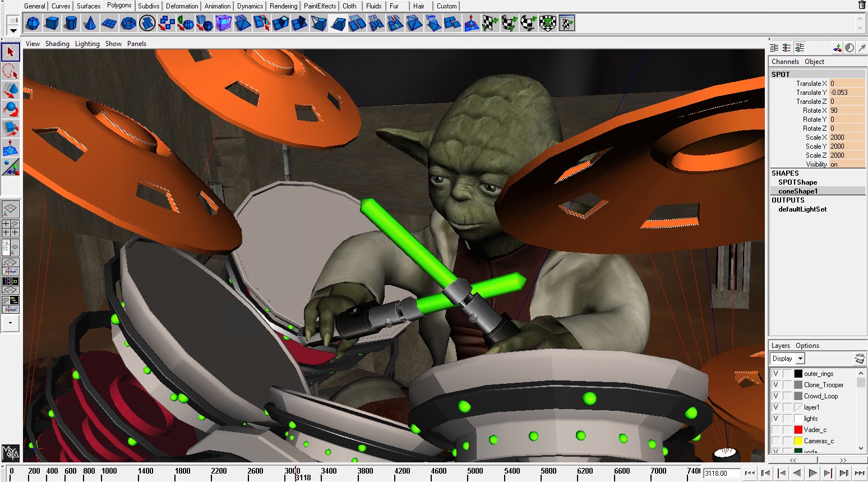868x482 pixels.
Task: Switch to four view layout
Action: click(11, 228)
